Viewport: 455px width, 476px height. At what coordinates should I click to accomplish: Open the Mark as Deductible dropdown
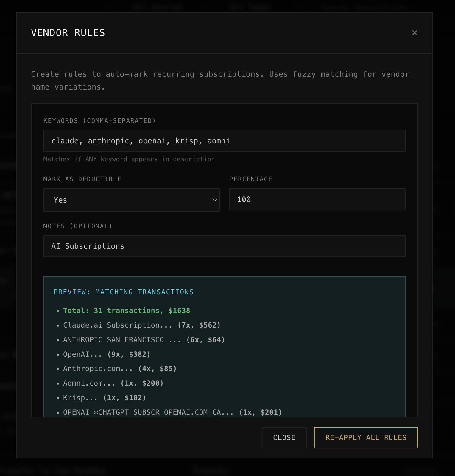tap(131, 200)
